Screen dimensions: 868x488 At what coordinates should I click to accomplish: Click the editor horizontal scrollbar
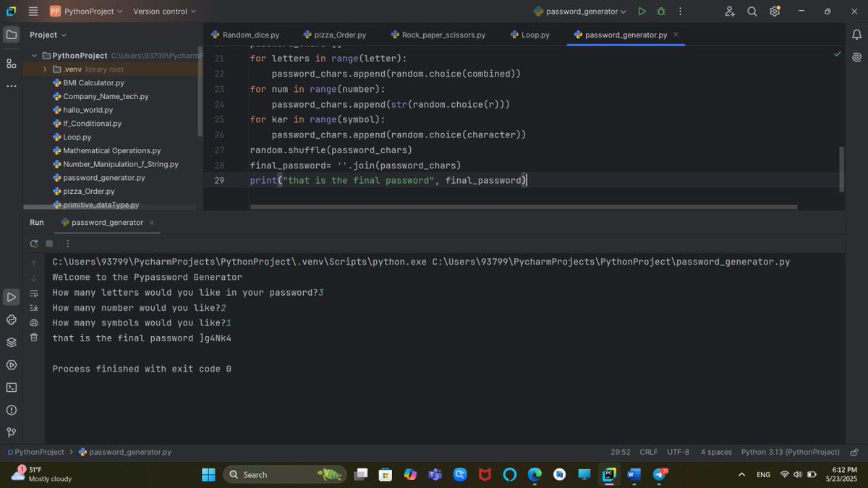523,207
